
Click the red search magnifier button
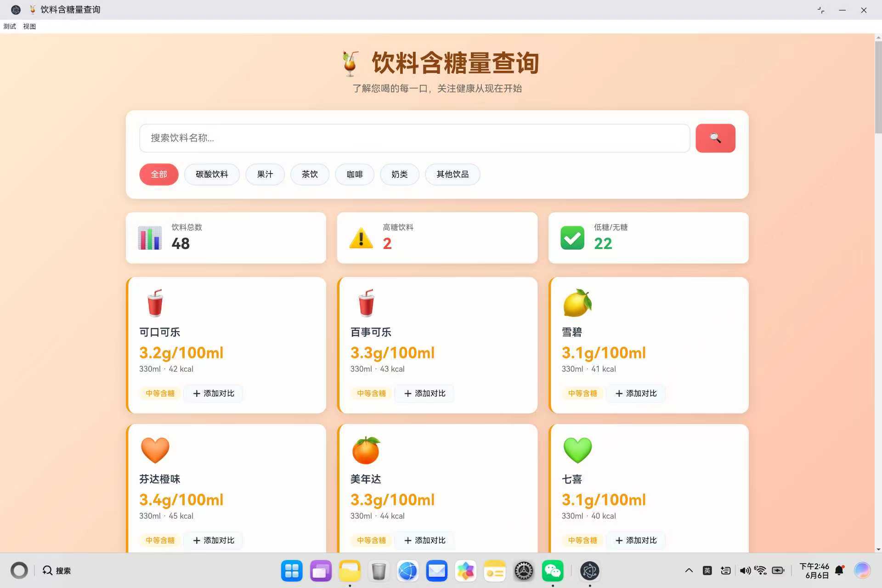click(x=715, y=138)
